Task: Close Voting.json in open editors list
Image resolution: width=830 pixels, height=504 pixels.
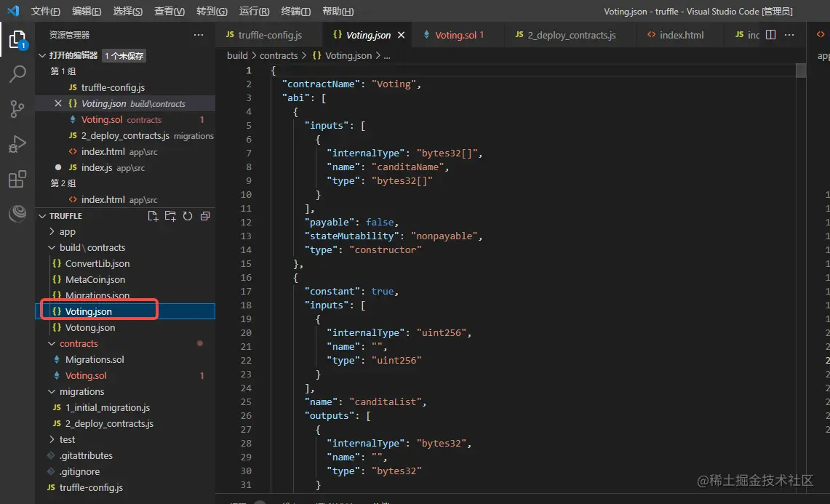Action: (58, 103)
